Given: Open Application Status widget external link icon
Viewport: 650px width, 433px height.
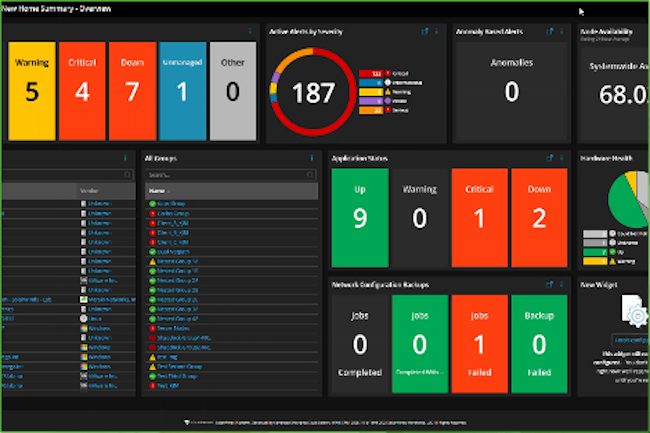Looking at the screenshot, I should [x=551, y=158].
